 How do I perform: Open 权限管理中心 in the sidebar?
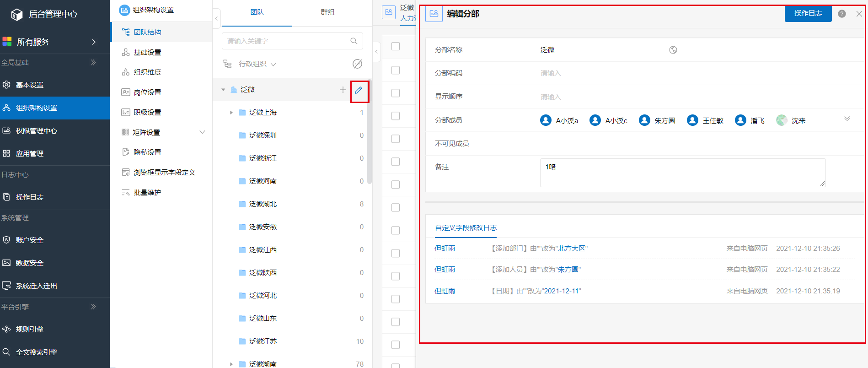pos(55,131)
